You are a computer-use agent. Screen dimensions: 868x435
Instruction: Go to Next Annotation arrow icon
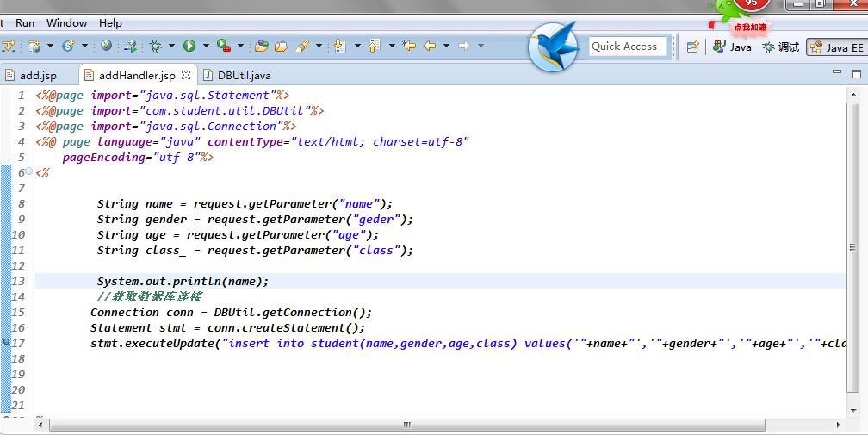340,46
